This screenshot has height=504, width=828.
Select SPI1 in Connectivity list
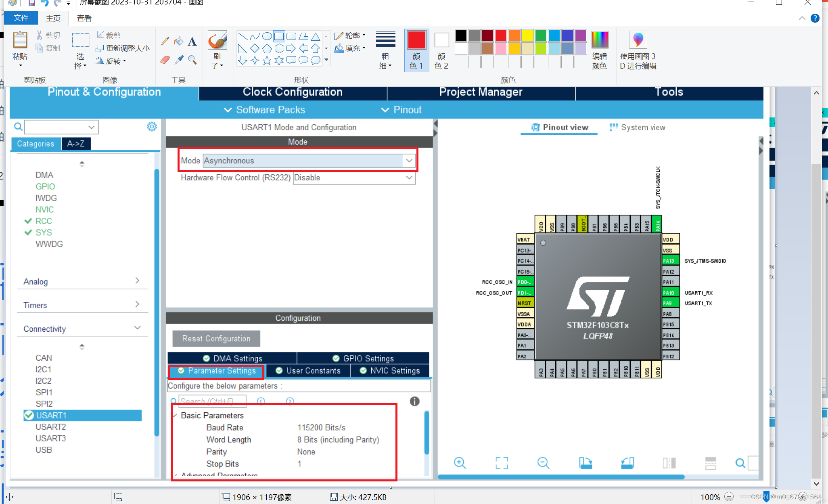tap(44, 392)
